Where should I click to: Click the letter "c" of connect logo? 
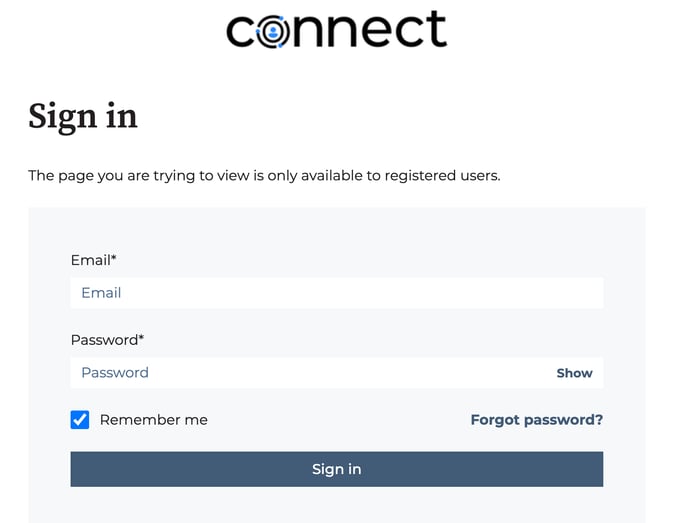pos(240,32)
